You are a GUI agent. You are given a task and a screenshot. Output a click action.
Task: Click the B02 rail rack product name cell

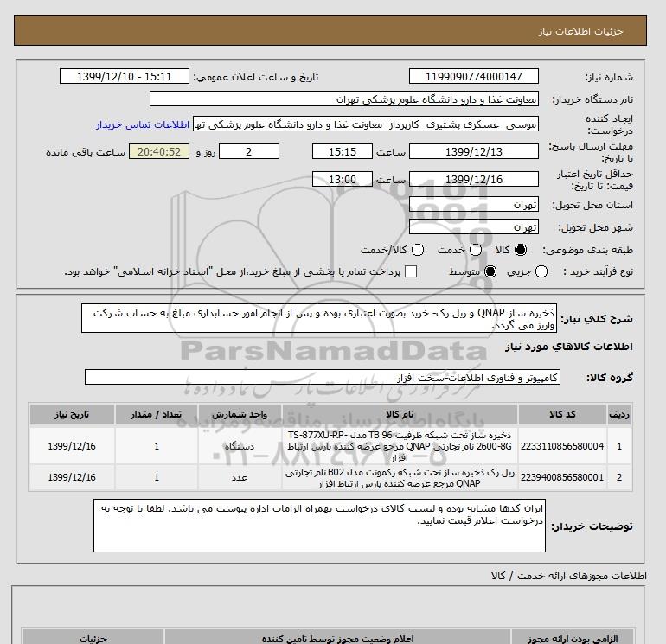(x=400, y=477)
